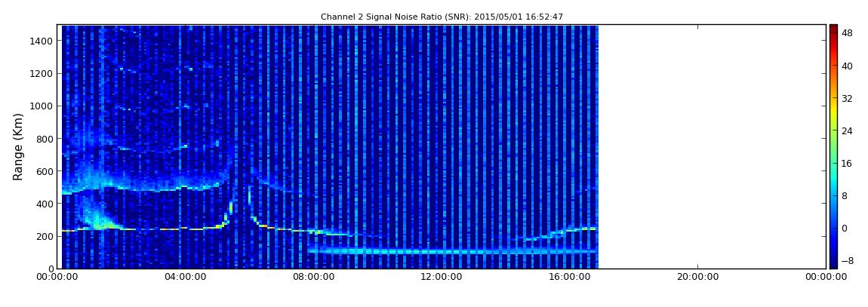
Task: Click the x-axis time label 04:00:00
Action: pos(186,278)
